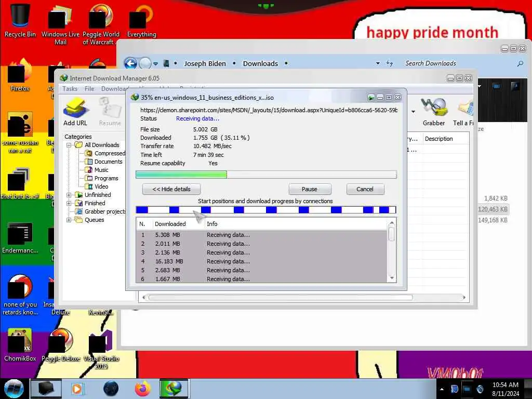Open the Explorer address bar dropdown arrow

point(378,63)
